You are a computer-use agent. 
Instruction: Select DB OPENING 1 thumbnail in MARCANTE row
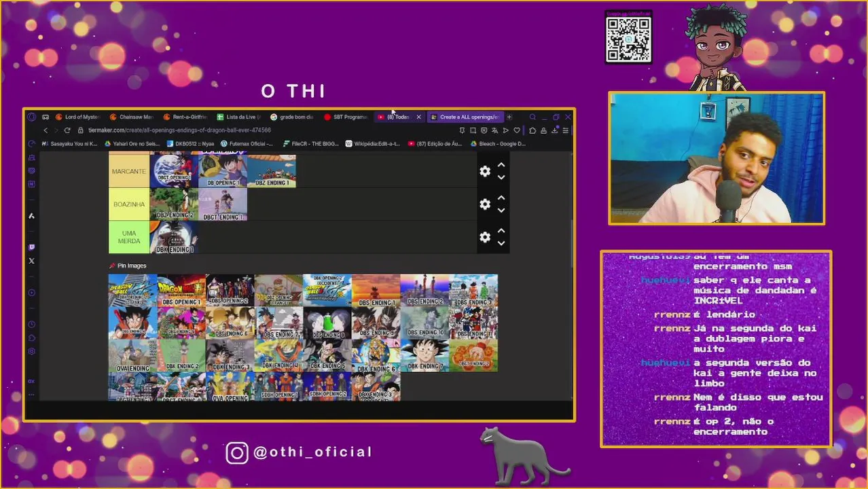point(223,171)
